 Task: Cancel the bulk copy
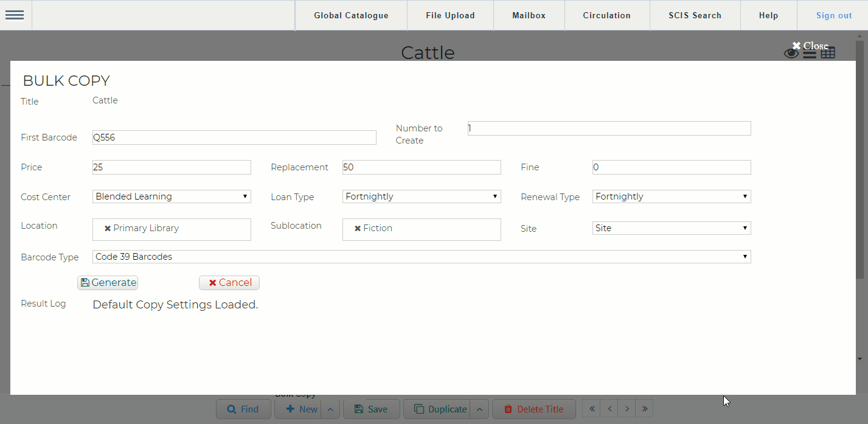229,282
